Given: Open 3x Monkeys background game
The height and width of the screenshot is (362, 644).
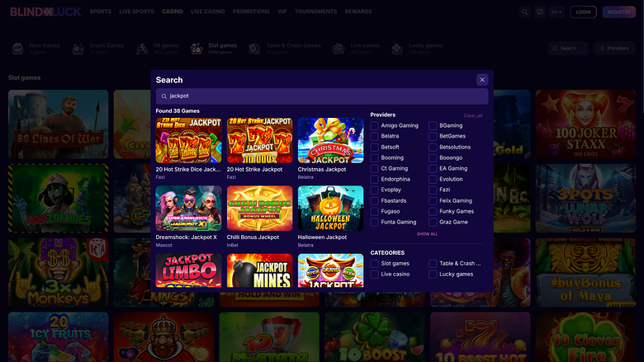Looking at the screenshot, I should point(59,273).
